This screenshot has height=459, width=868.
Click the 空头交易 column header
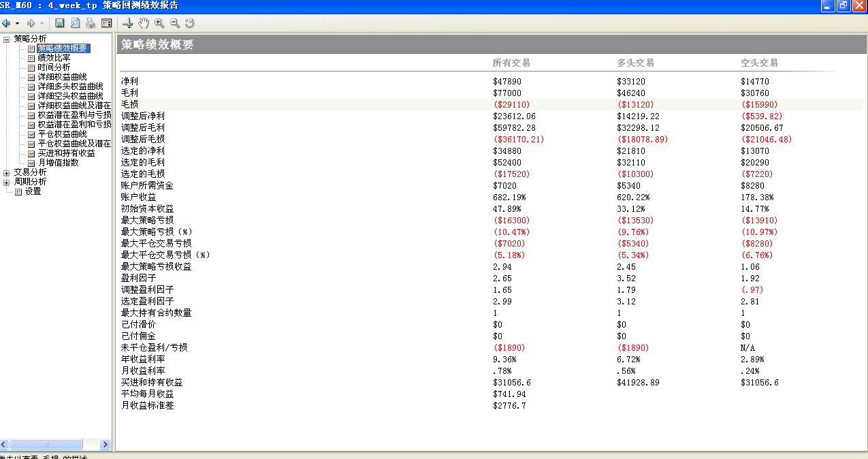759,63
